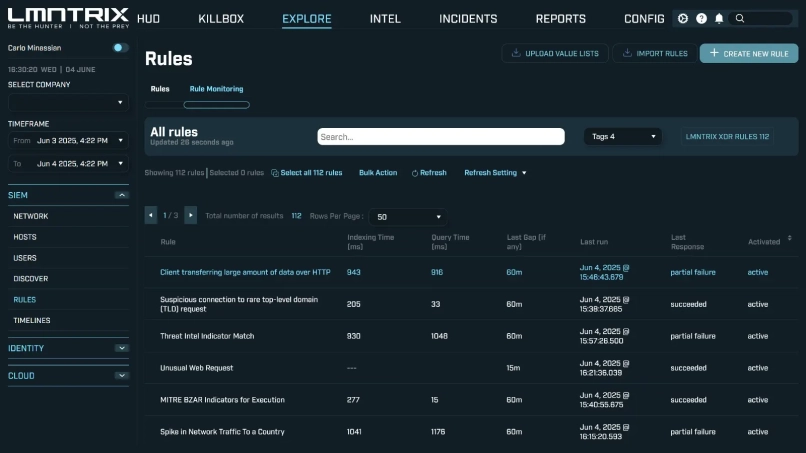Open the settings gear icon in header

coord(683,19)
